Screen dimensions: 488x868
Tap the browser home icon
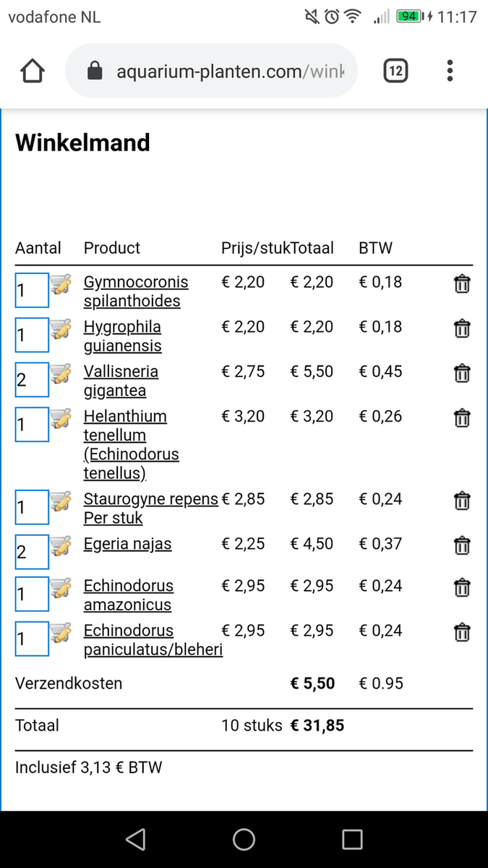(x=33, y=71)
